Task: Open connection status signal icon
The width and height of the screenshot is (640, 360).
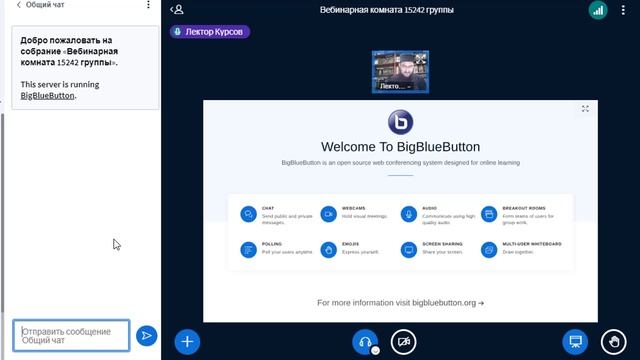Action: (598, 10)
